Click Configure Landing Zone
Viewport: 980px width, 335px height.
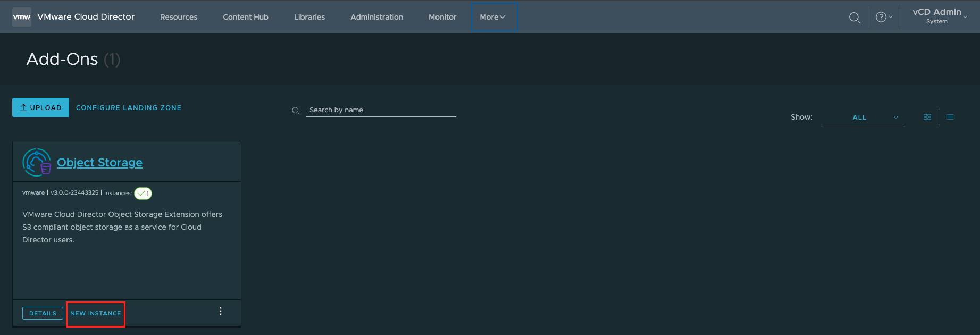point(129,107)
